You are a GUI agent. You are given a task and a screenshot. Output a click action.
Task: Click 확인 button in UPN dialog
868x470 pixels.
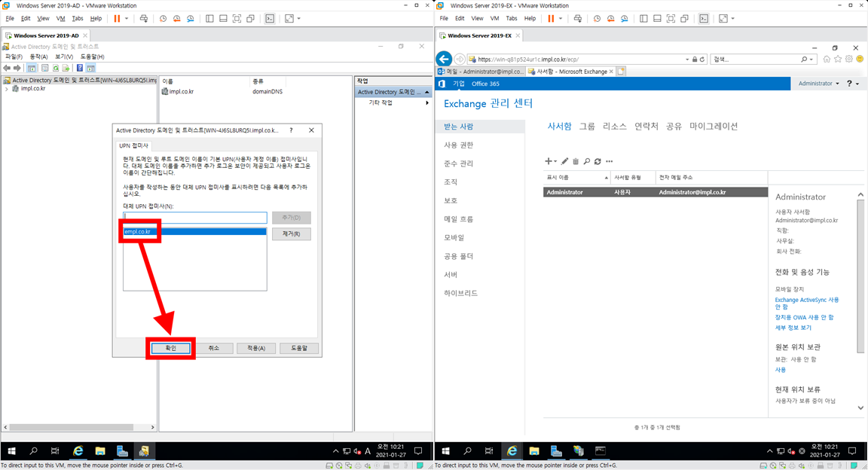point(170,348)
